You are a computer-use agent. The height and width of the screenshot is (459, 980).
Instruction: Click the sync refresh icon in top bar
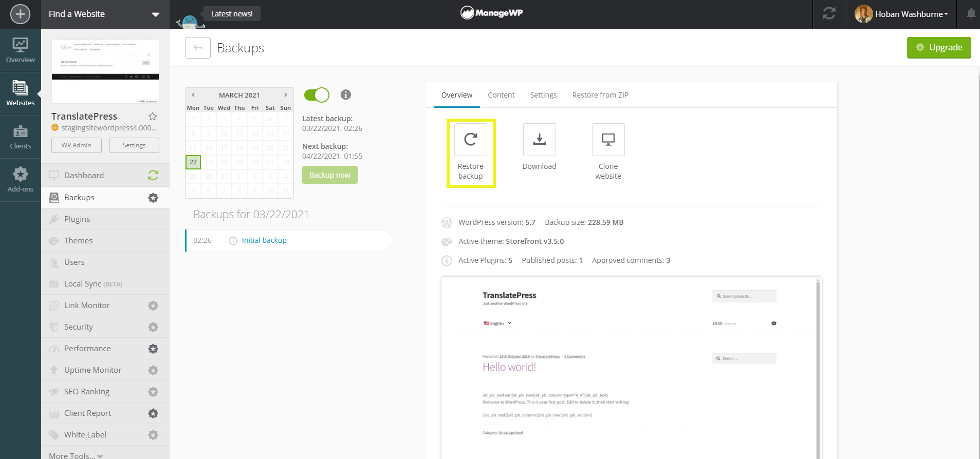point(829,14)
